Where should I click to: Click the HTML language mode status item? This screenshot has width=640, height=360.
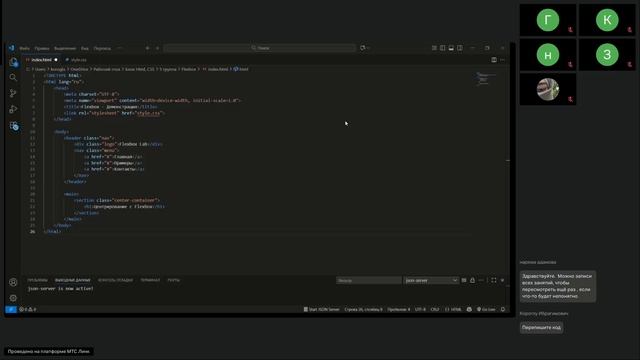click(x=453, y=309)
